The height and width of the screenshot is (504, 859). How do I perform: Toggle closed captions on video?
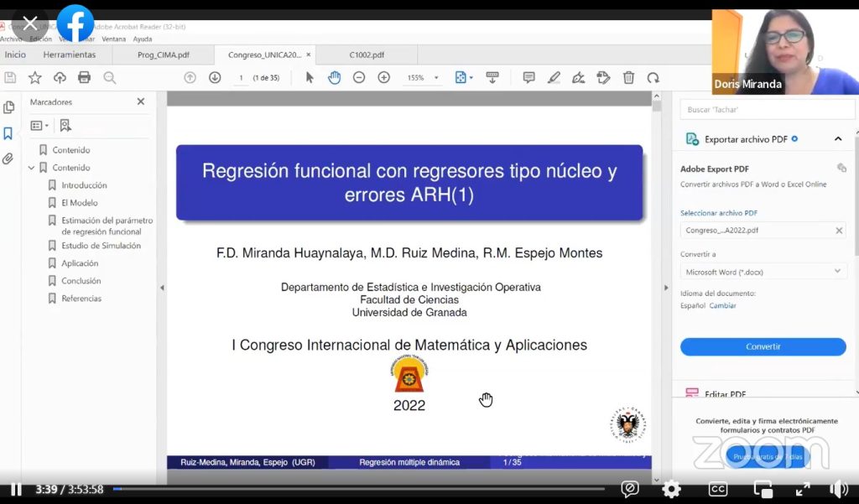click(717, 489)
